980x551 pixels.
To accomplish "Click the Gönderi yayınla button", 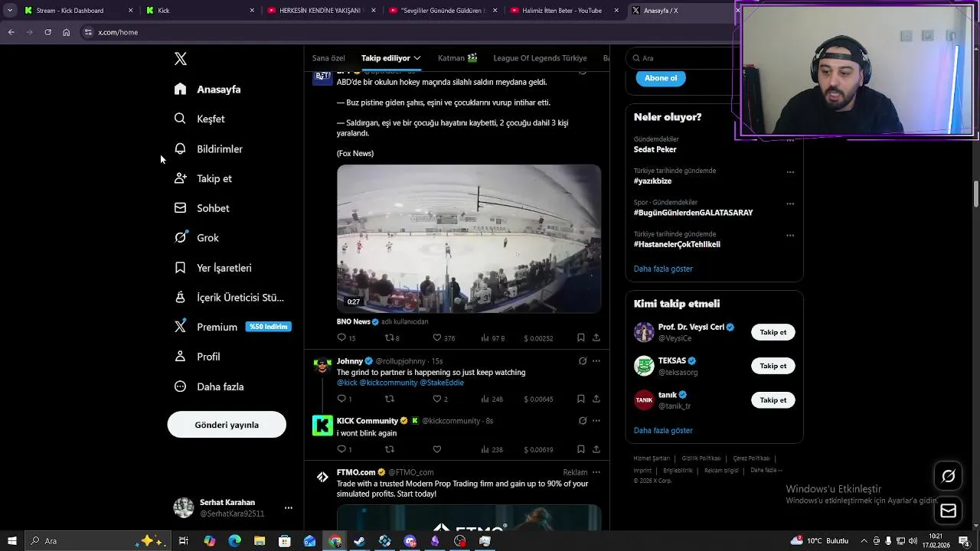I will (227, 425).
